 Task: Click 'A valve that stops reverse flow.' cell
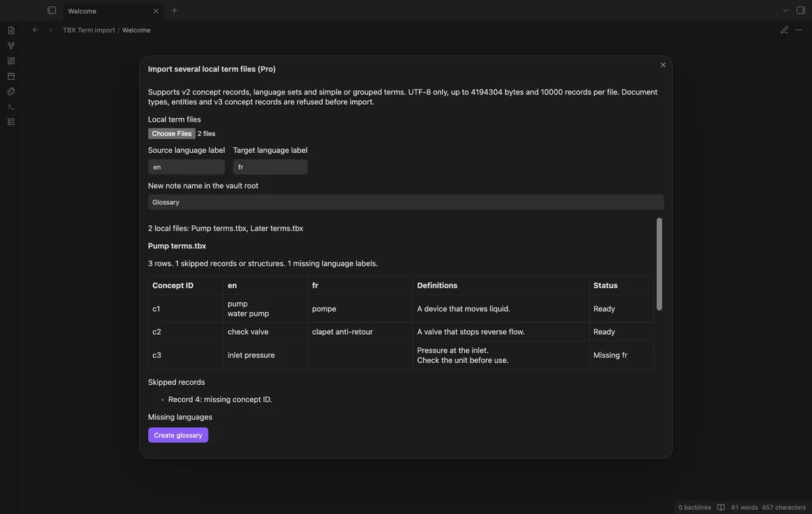pyautogui.click(x=501, y=332)
